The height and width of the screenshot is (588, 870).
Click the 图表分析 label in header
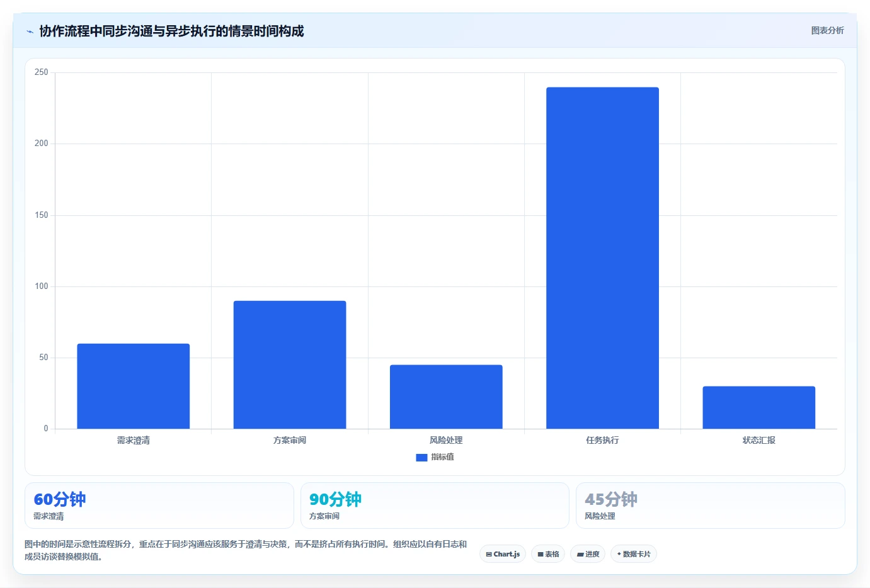pos(827,30)
